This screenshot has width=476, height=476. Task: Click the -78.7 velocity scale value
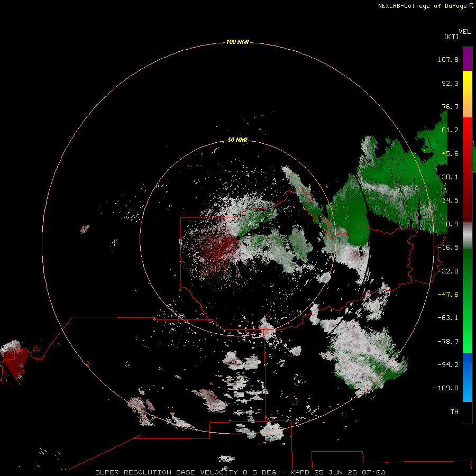click(x=448, y=341)
